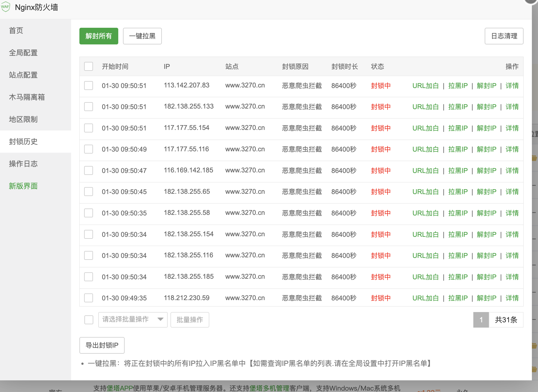Click the green 解封所有 button
The height and width of the screenshot is (392, 538).
coord(99,36)
